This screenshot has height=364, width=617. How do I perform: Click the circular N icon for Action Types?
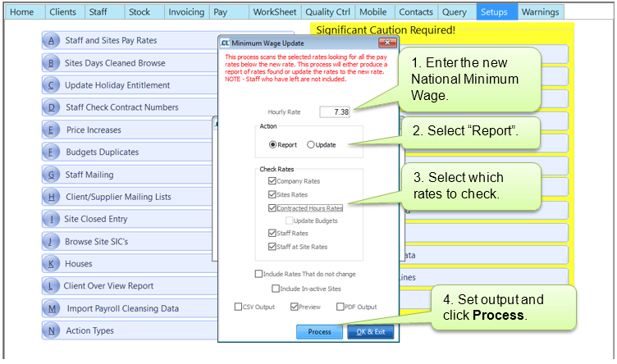pyautogui.click(x=52, y=331)
